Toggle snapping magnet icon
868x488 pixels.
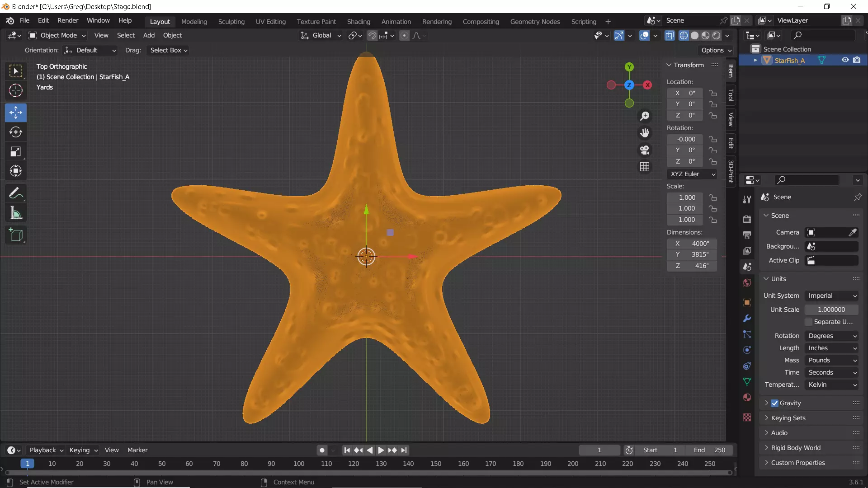pos(372,35)
